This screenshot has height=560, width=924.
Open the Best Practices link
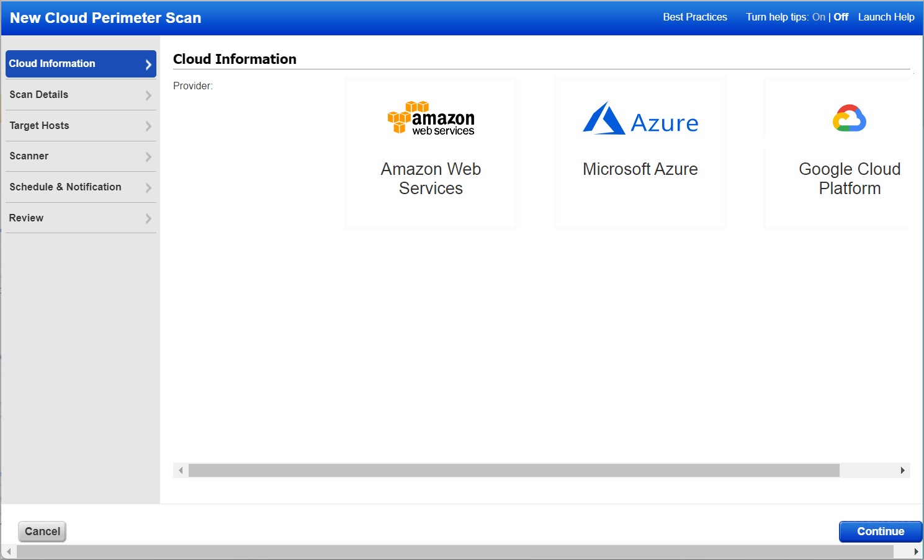694,17
